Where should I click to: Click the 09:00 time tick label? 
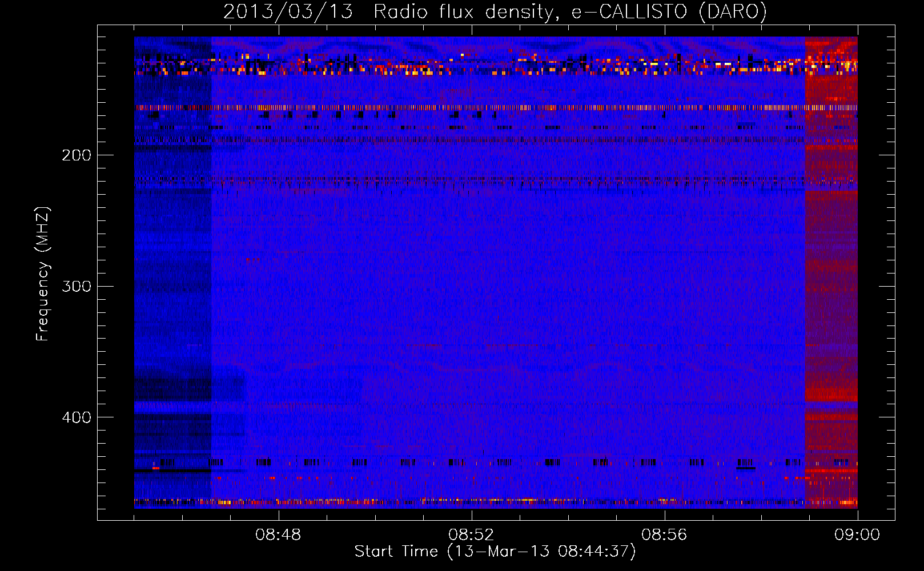coord(857,535)
